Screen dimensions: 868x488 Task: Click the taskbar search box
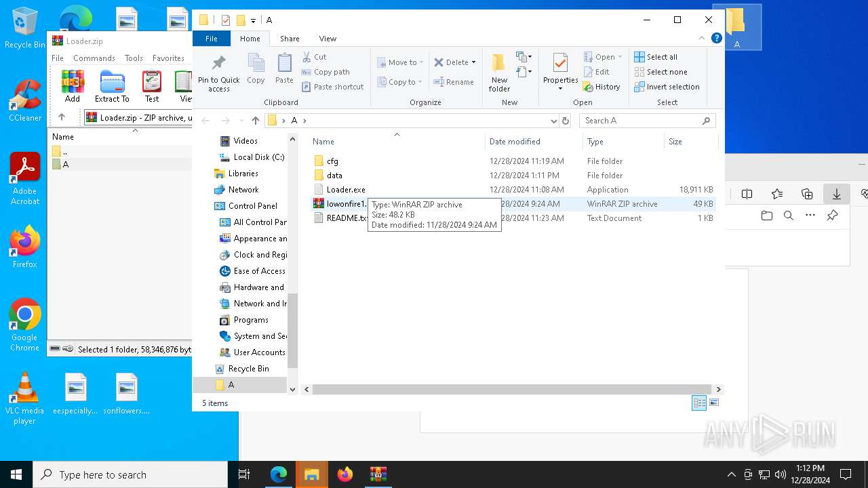(130, 474)
